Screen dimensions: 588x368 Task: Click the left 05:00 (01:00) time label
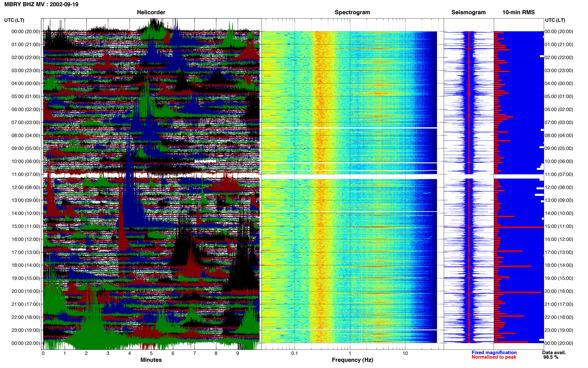pyautogui.click(x=26, y=96)
